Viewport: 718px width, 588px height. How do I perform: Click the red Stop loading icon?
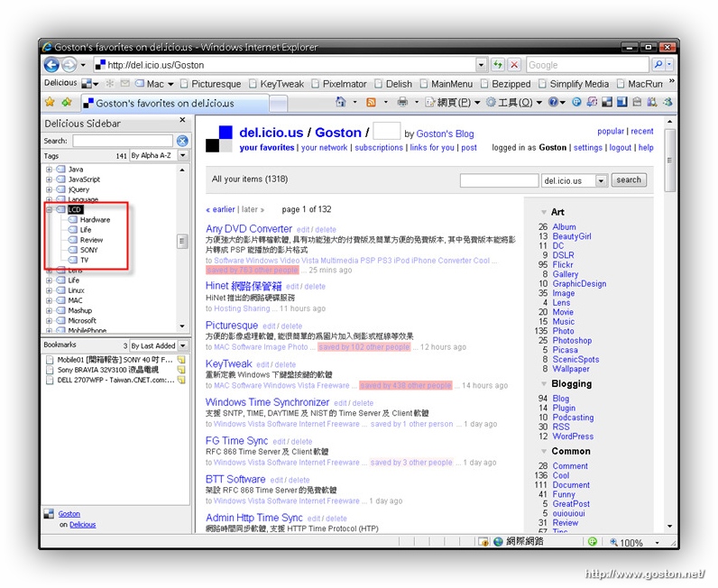[513, 65]
